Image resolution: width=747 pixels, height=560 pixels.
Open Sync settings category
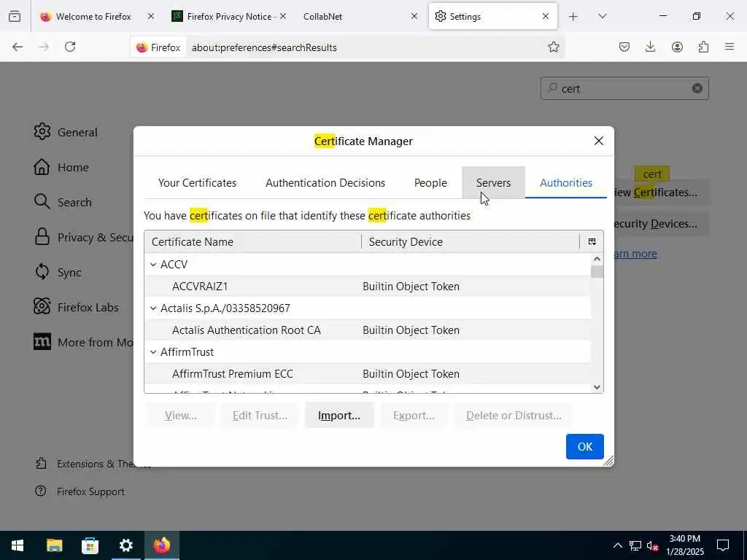click(x=58, y=272)
